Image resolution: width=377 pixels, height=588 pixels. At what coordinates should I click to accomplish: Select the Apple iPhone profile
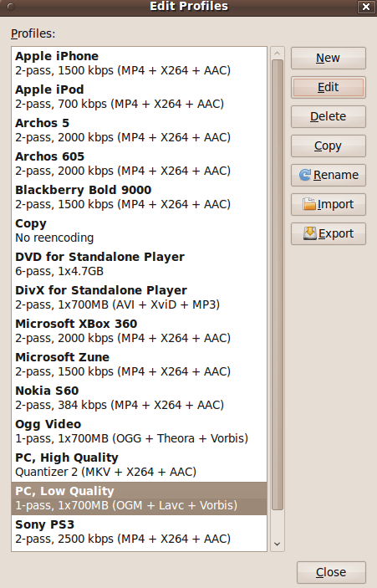[139, 64]
